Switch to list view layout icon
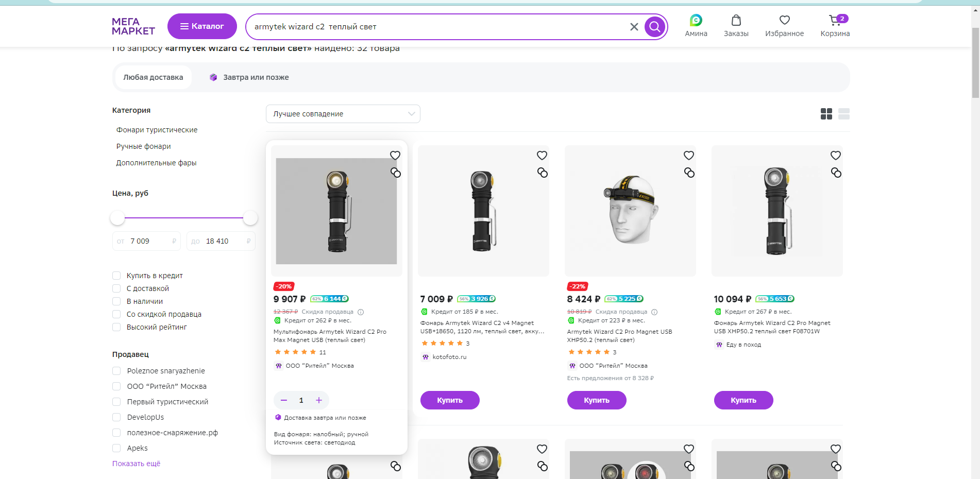Screen dimensions: 980x479 [x=844, y=114]
